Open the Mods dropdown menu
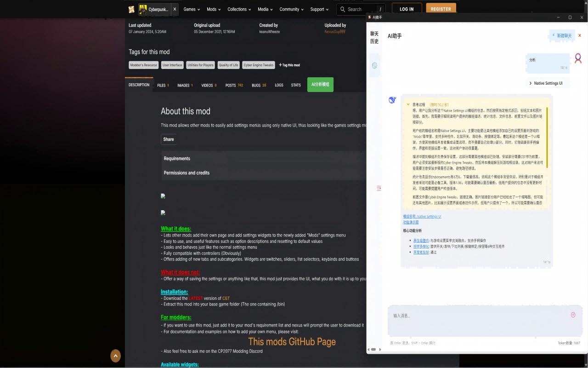 (214, 9)
